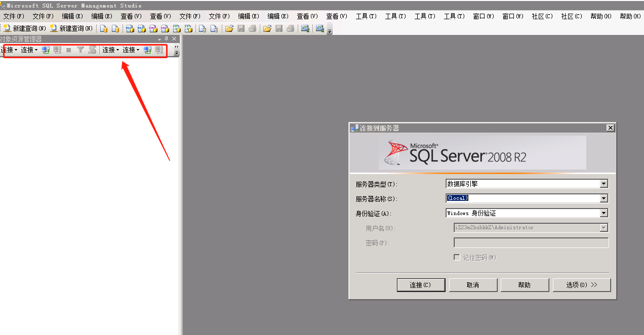
Task: Toggle auto-hide pin on 对象资源管理器 panel
Action: (167, 39)
